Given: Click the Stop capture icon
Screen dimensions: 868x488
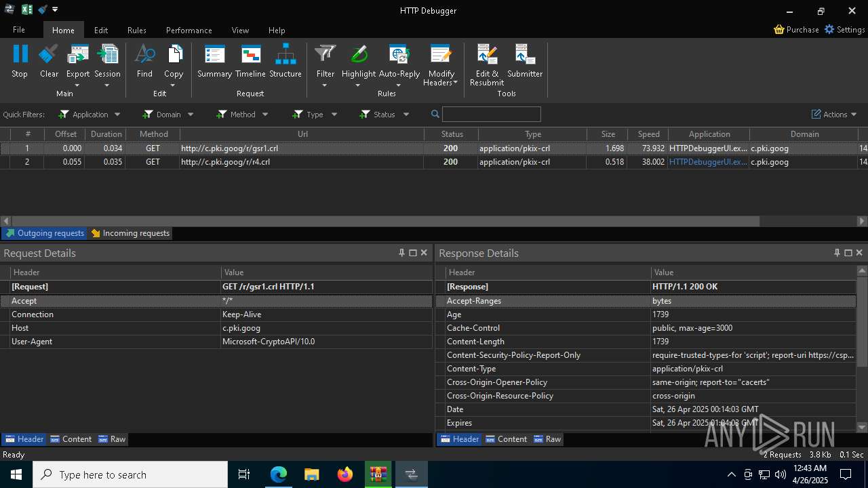Looking at the screenshot, I should (20, 54).
